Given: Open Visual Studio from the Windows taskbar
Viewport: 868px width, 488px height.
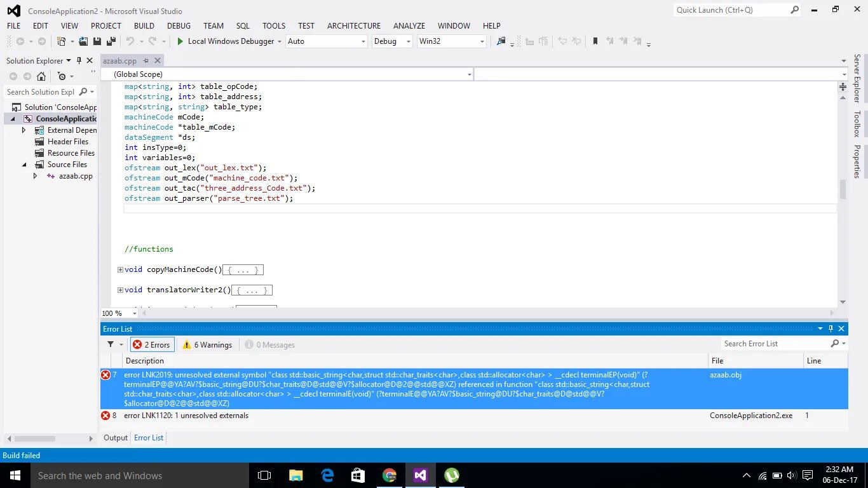Looking at the screenshot, I should pyautogui.click(x=420, y=475).
